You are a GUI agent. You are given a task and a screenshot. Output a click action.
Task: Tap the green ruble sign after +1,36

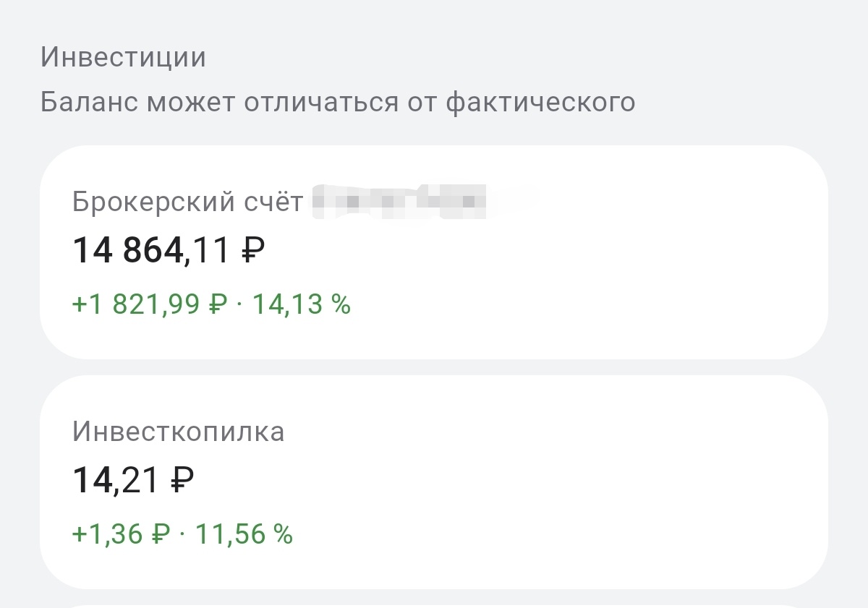tap(161, 535)
